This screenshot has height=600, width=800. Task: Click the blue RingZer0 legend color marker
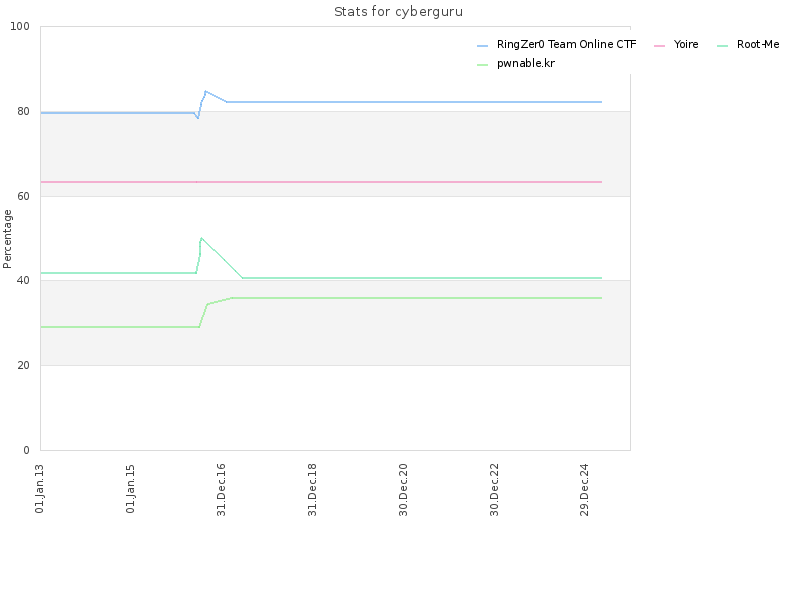coord(482,46)
